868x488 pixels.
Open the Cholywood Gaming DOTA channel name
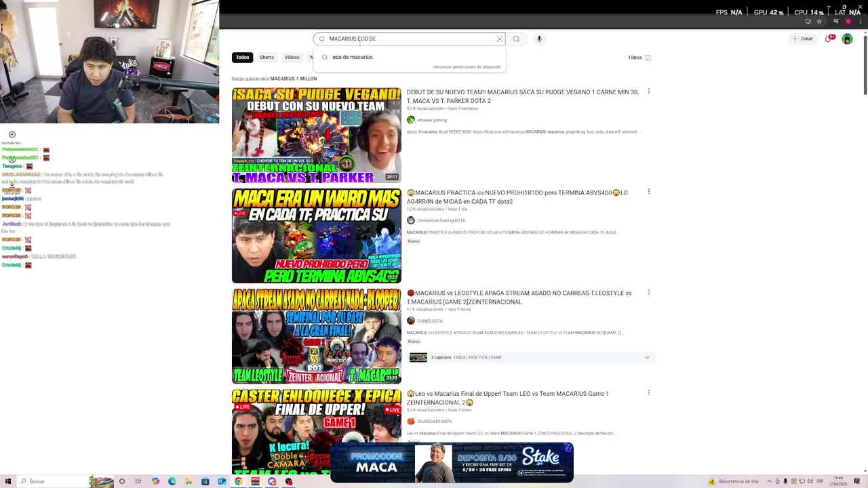(x=441, y=220)
